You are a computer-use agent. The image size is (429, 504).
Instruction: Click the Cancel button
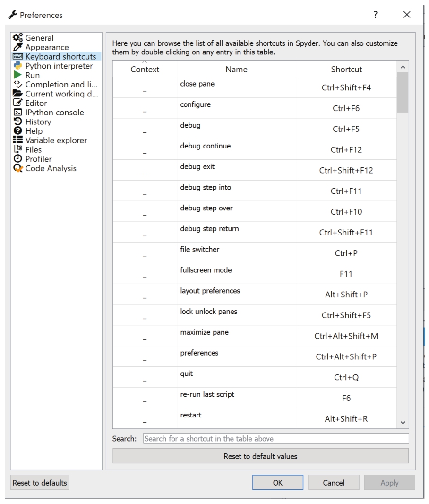334,483
